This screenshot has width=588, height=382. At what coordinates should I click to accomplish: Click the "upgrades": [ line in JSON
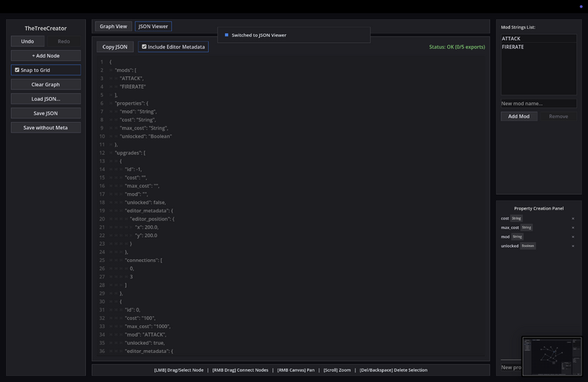[130, 153]
